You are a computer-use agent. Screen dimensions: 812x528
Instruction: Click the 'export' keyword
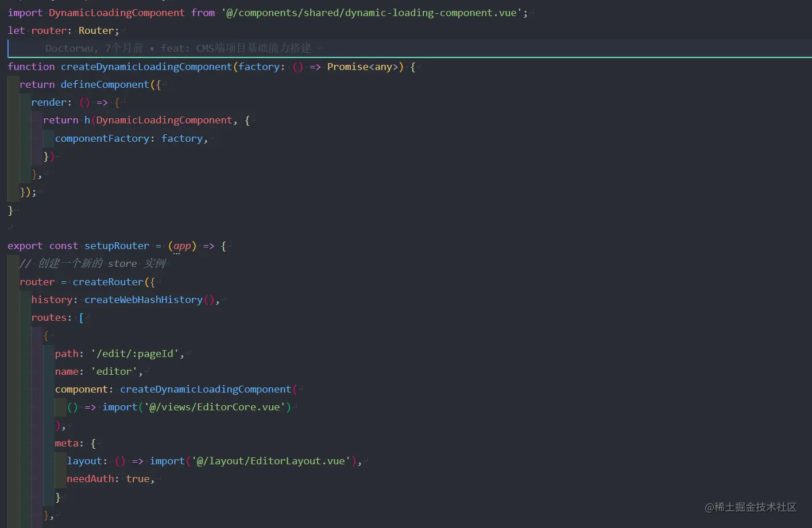tap(25, 246)
